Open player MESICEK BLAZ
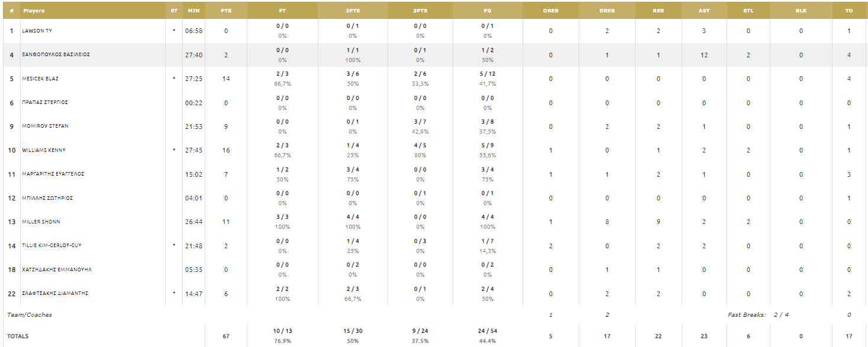Viewport: 868px width, 347px height. [40, 79]
